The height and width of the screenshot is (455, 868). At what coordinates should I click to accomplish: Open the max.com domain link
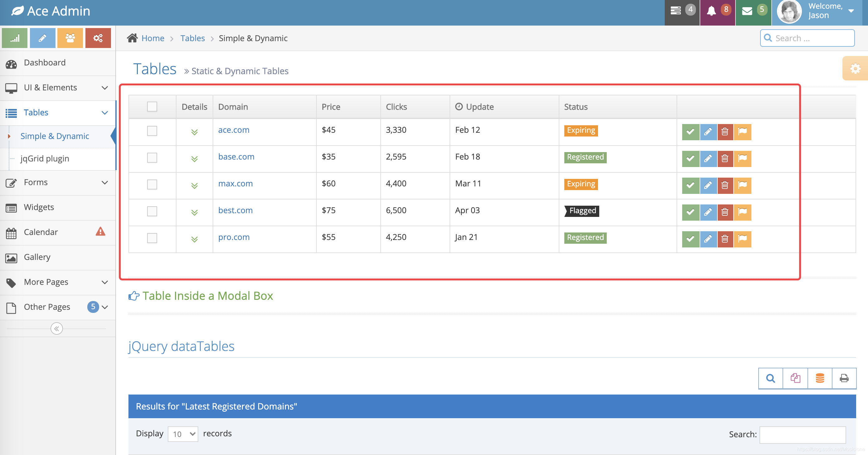click(235, 184)
